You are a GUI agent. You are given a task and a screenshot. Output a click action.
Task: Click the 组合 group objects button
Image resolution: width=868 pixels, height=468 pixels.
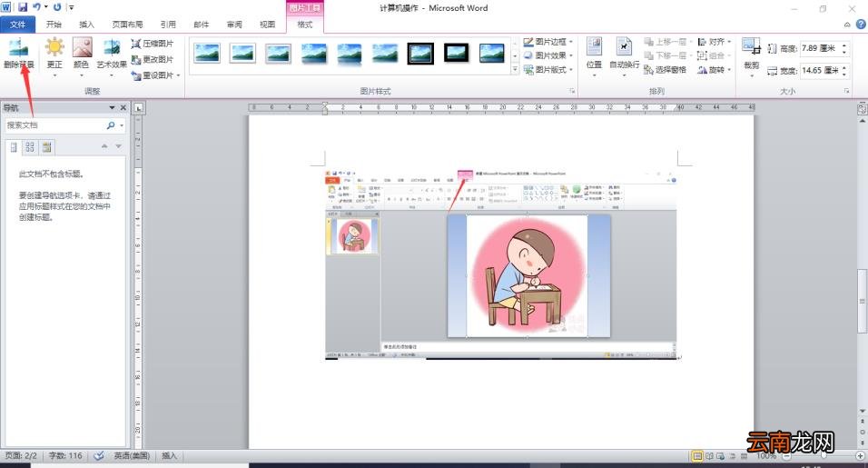click(x=715, y=55)
